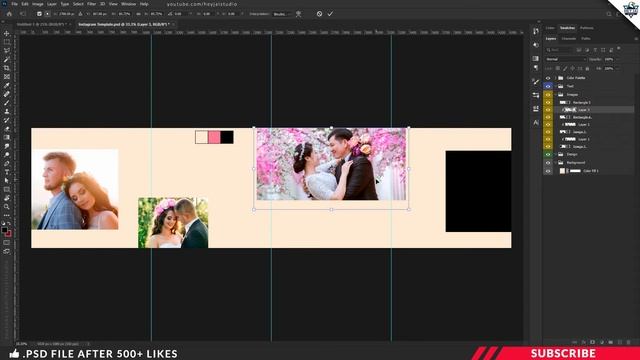This screenshot has height=360, width=640.
Task: Expand the Design group
Action: pos(555,154)
